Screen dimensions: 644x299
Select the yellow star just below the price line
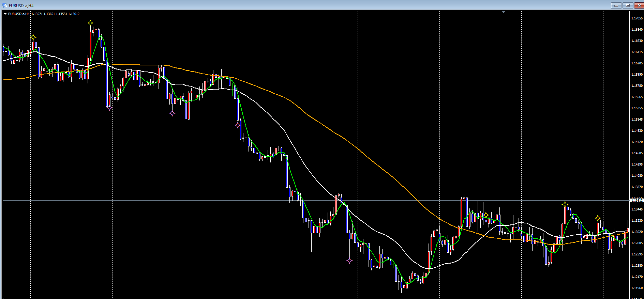pyautogui.click(x=565, y=204)
